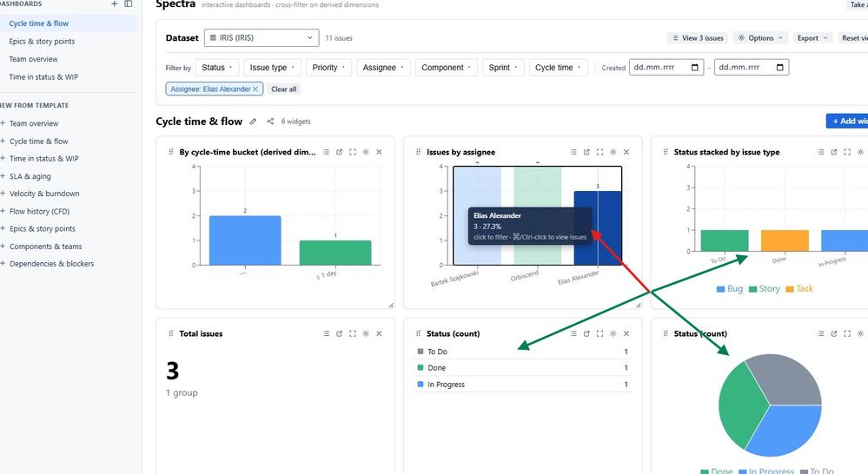868x474 pixels.
Task: Pop out the Issues by assignee widget
Action: tap(586, 152)
